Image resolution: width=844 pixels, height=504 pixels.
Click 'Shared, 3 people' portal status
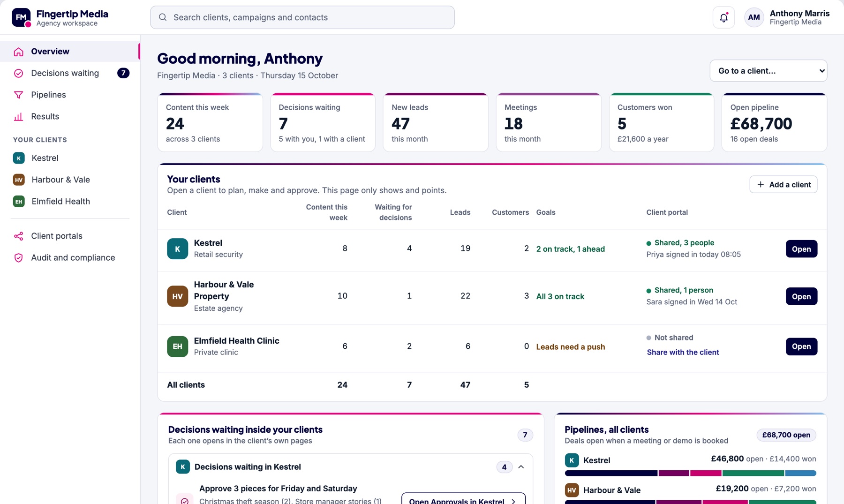tap(680, 243)
